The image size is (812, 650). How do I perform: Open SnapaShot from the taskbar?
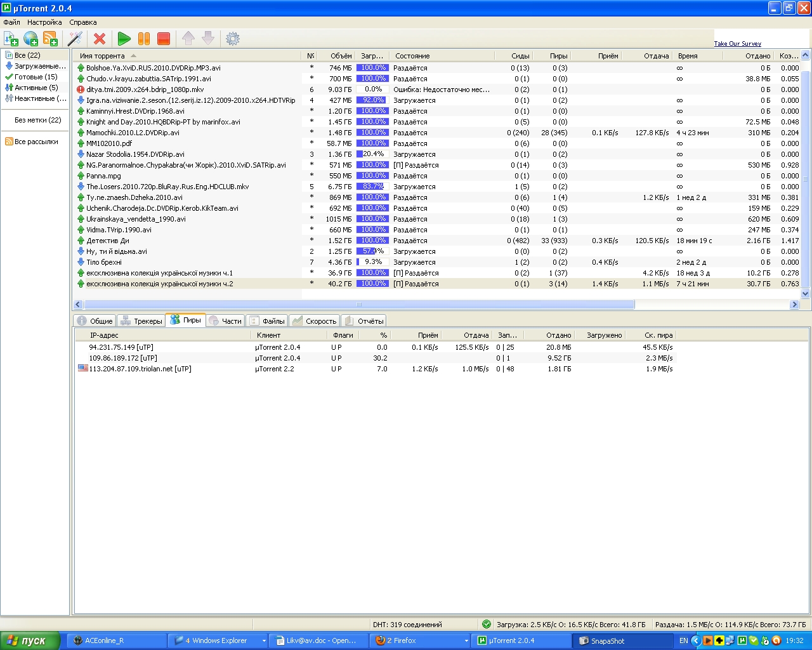(x=623, y=640)
